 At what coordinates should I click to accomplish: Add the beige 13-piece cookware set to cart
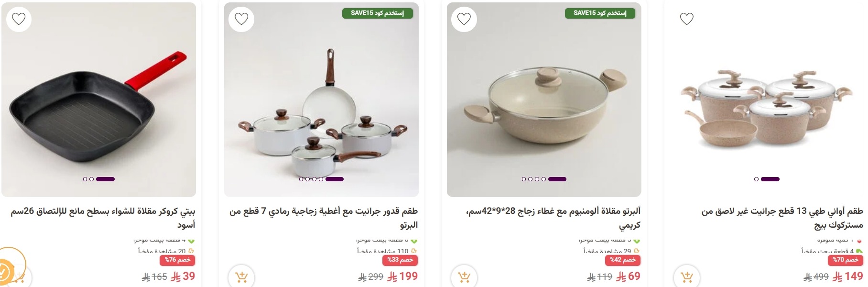(x=687, y=276)
